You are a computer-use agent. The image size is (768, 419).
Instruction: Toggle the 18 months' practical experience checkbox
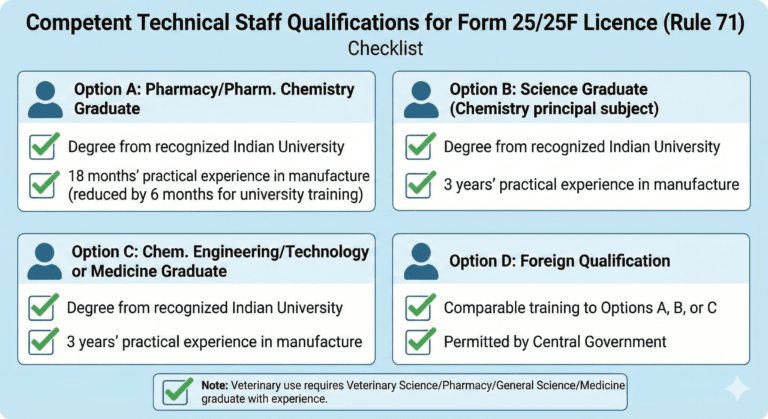(43, 184)
